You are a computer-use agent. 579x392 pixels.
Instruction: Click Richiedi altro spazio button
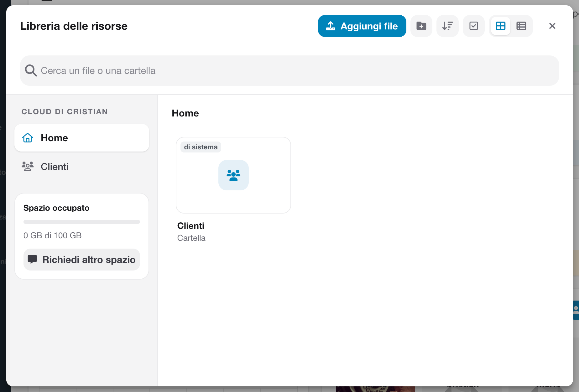coord(82,260)
